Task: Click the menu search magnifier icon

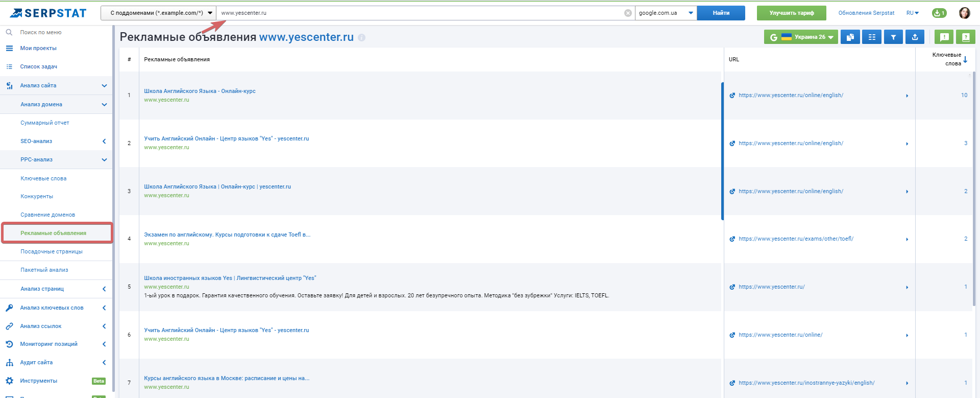Action: [9, 32]
